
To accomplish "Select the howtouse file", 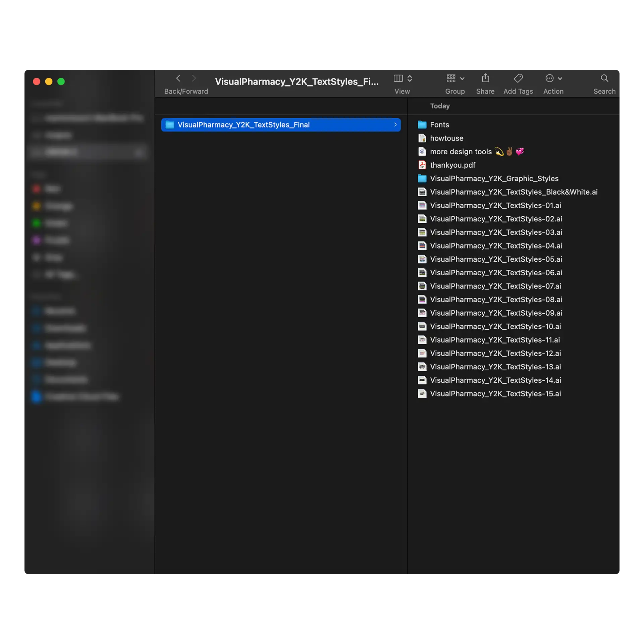I will [x=446, y=138].
